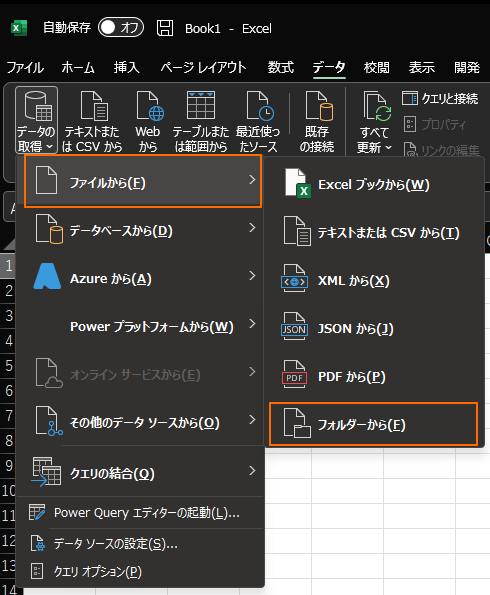
Task: Choose フォルダーから(F) in the submenu
Action: [x=373, y=424]
